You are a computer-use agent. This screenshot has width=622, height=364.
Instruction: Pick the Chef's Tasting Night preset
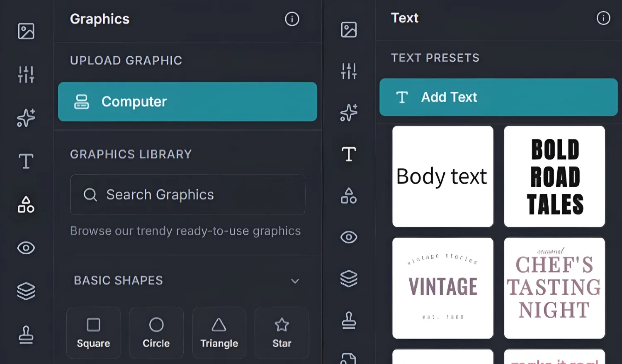click(x=554, y=288)
